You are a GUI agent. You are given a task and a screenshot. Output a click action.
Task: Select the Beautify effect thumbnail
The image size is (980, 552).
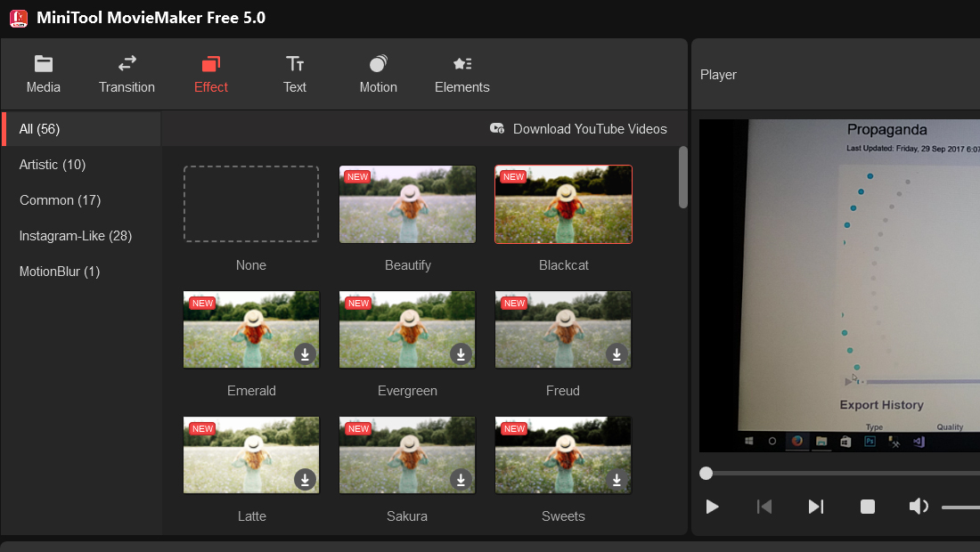tap(407, 204)
